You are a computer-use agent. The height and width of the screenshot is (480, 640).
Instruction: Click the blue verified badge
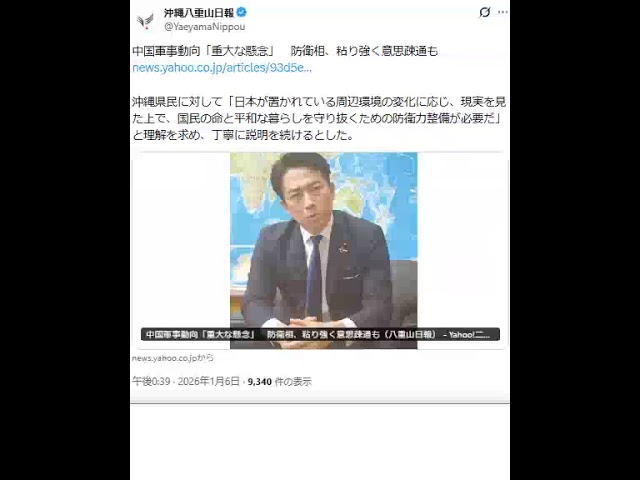click(x=241, y=13)
